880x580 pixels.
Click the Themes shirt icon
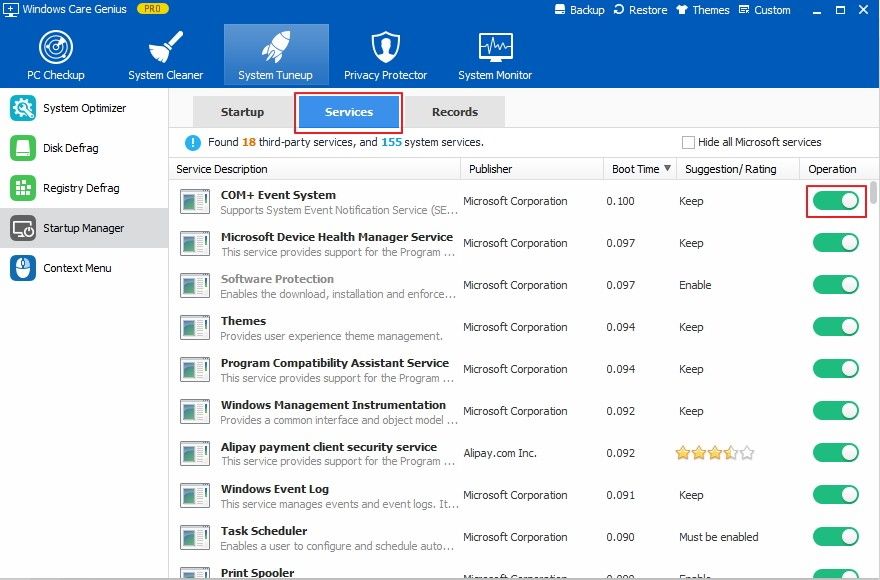tap(682, 10)
